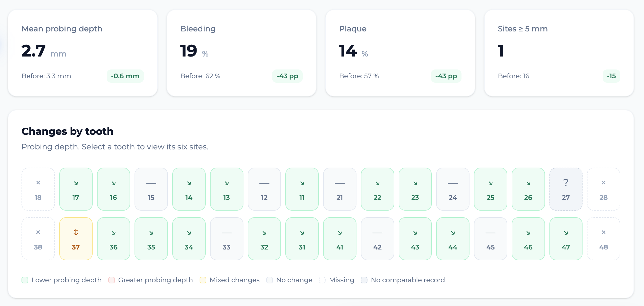This screenshot has width=644, height=306.
Task: Select tooth 47 tile
Action: pyautogui.click(x=566, y=239)
